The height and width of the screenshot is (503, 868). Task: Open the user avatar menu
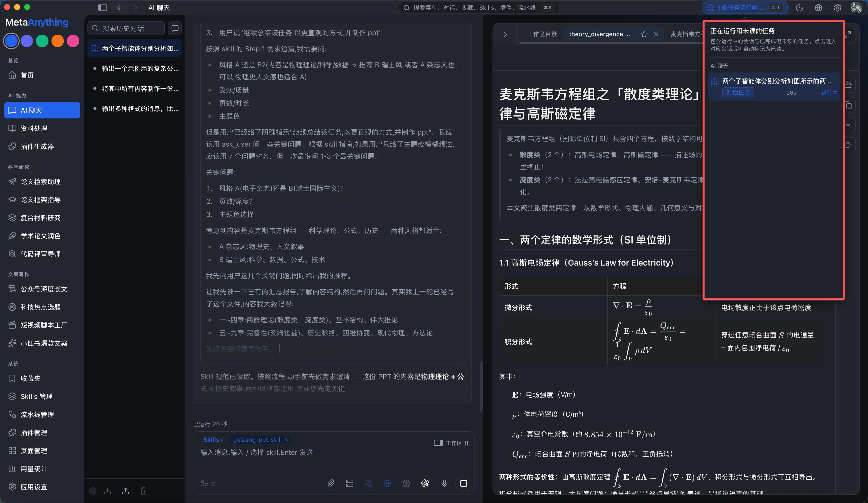tap(856, 8)
